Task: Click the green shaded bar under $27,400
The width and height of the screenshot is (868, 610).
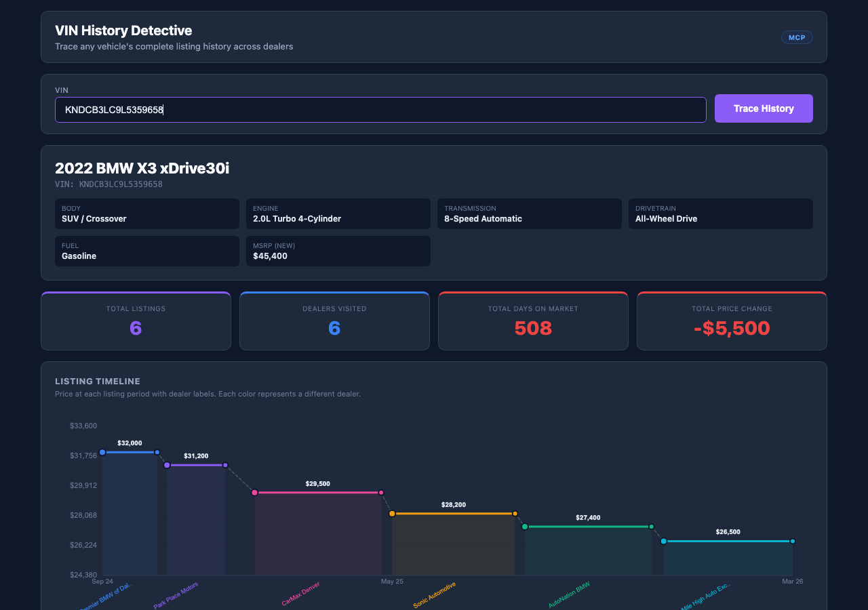Action: (x=588, y=551)
